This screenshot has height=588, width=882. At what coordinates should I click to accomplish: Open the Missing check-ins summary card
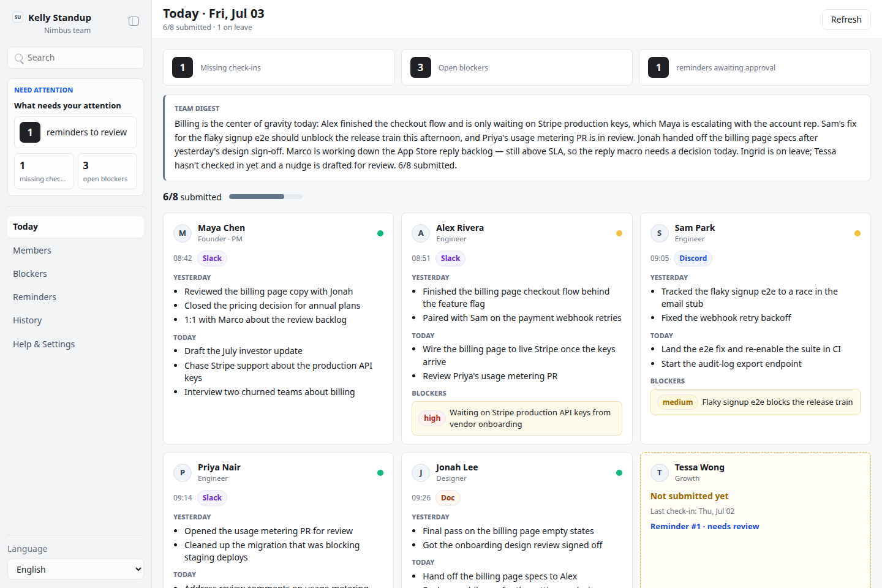[279, 67]
